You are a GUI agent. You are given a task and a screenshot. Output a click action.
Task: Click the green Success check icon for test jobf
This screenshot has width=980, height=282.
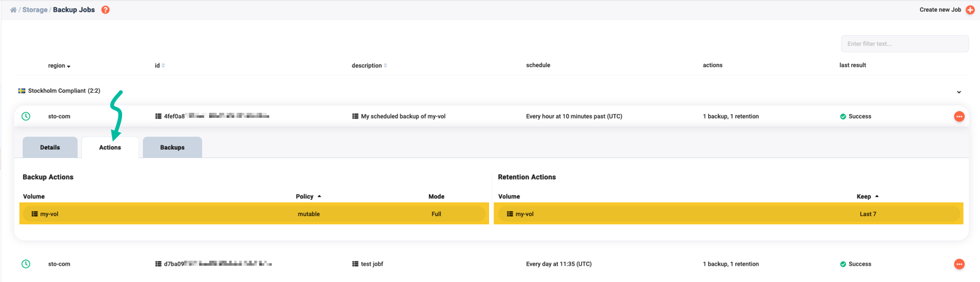(843, 264)
